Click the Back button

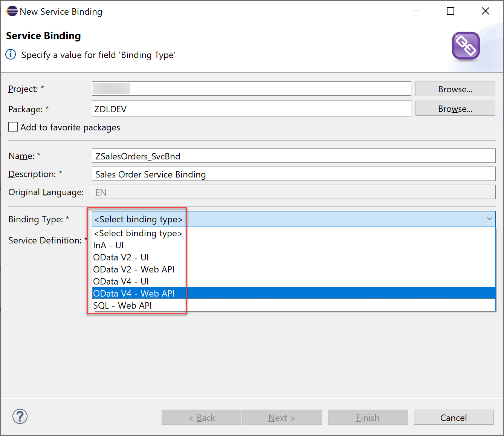(202, 418)
